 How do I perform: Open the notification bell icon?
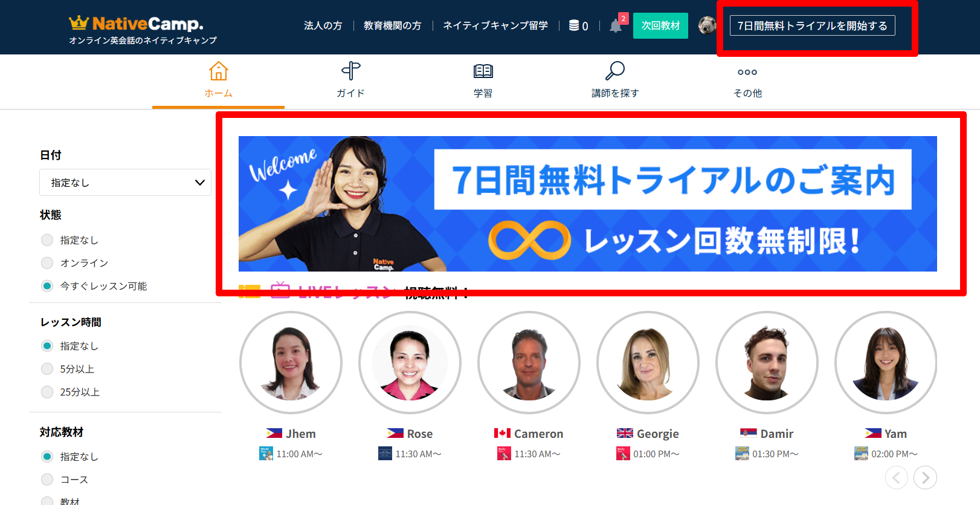616,26
